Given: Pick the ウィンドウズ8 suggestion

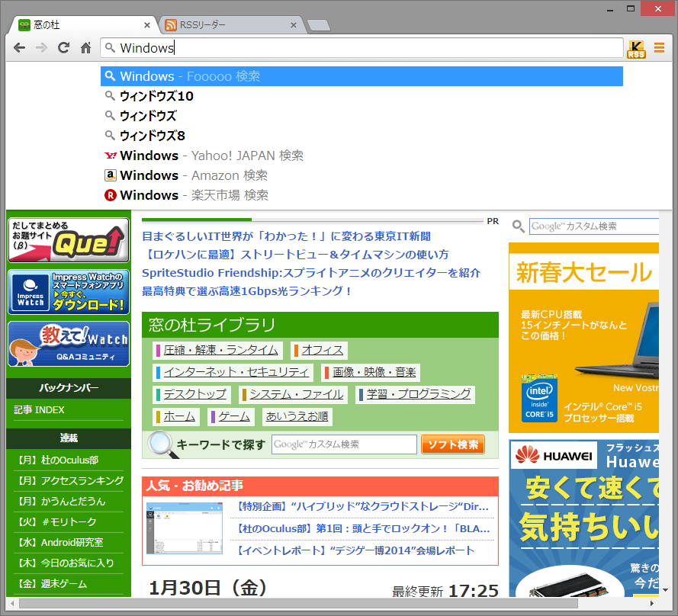Looking at the screenshot, I should click(362, 136).
